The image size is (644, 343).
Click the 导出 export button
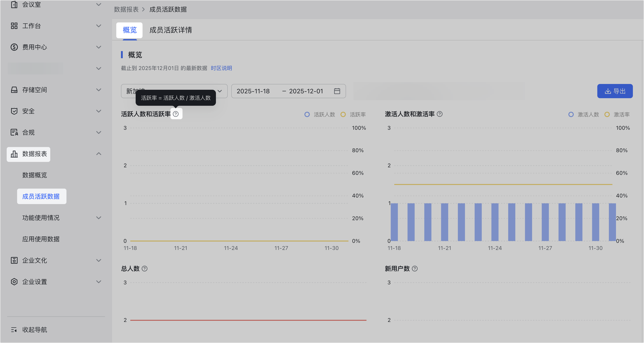(x=615, y=91)
